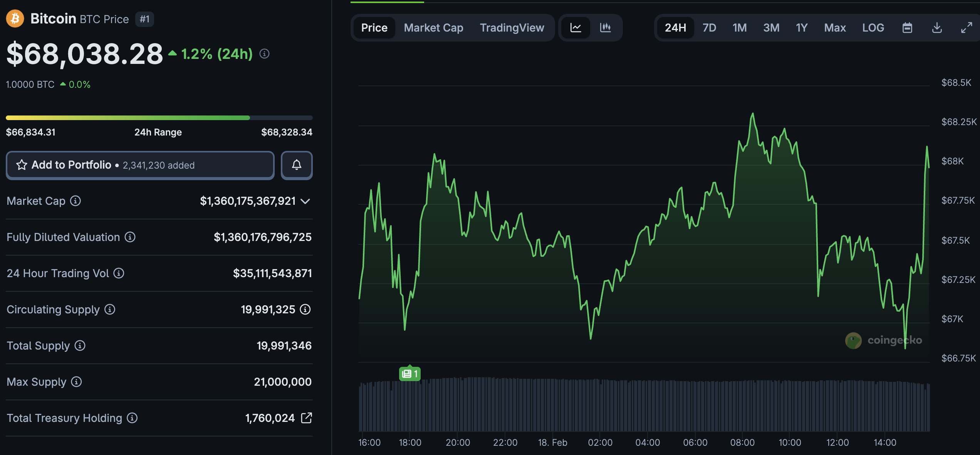The width and height of the screenshot is (980, 455).
Task: Click the download chart data icon
Action: pos(937,28)
